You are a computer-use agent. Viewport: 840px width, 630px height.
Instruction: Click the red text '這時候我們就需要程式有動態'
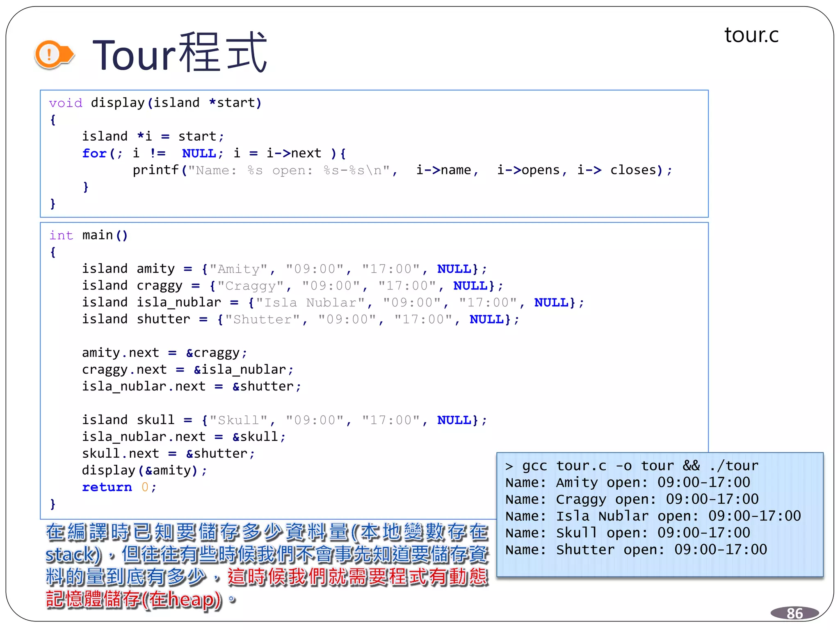click(358, 577)
